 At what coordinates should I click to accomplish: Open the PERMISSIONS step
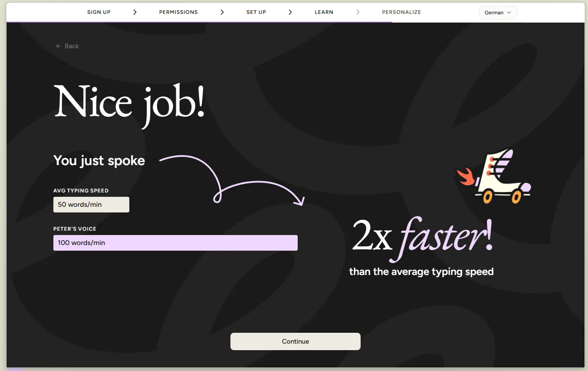[178, 12]
